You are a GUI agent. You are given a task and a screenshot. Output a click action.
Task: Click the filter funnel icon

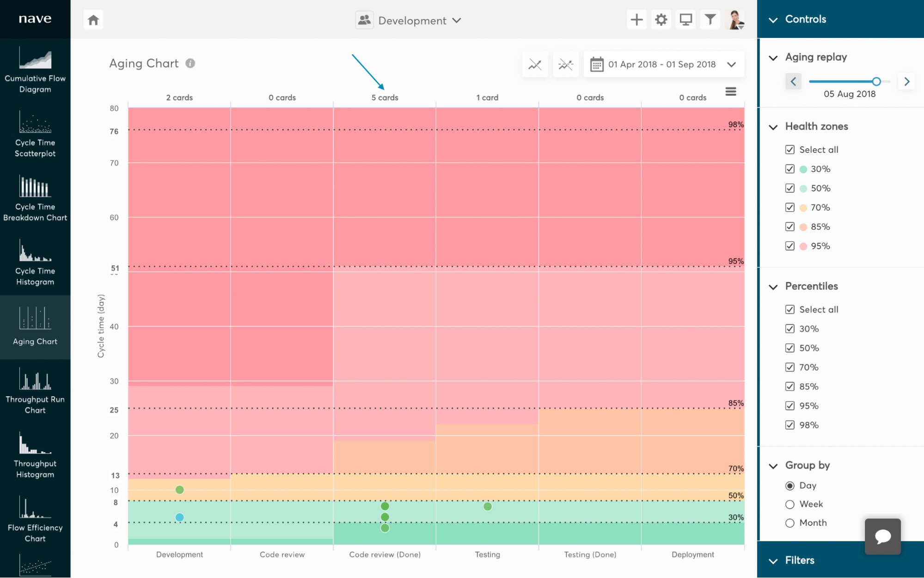point(710,20)
